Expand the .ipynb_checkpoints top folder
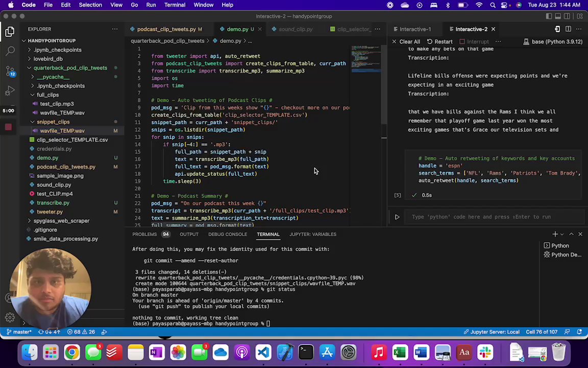The width and height of the screenshot is (588, 368). pos(57,50)
